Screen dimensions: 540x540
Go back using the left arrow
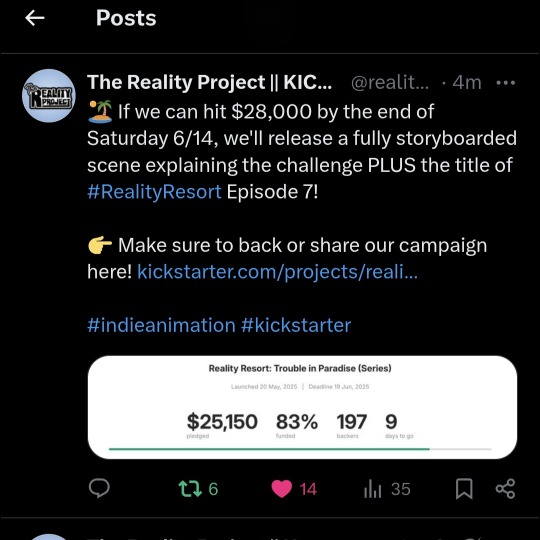tap(35, 18)
